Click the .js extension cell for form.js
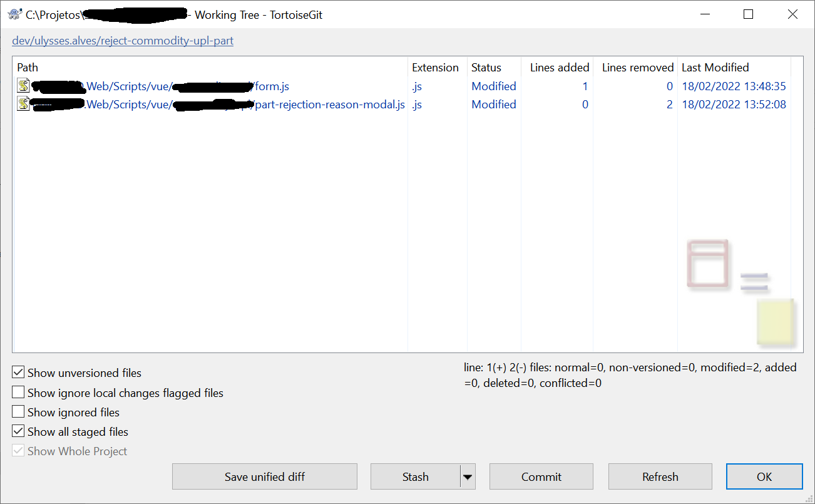 417,86
